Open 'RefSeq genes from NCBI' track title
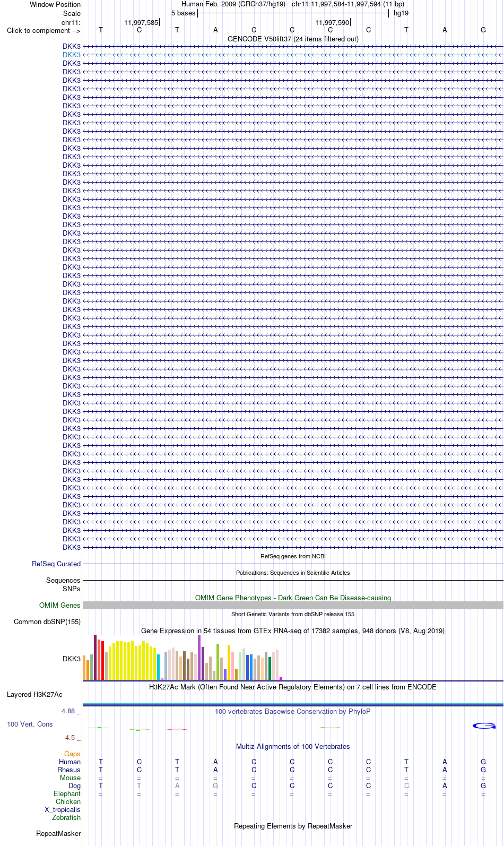 (293, 556)
